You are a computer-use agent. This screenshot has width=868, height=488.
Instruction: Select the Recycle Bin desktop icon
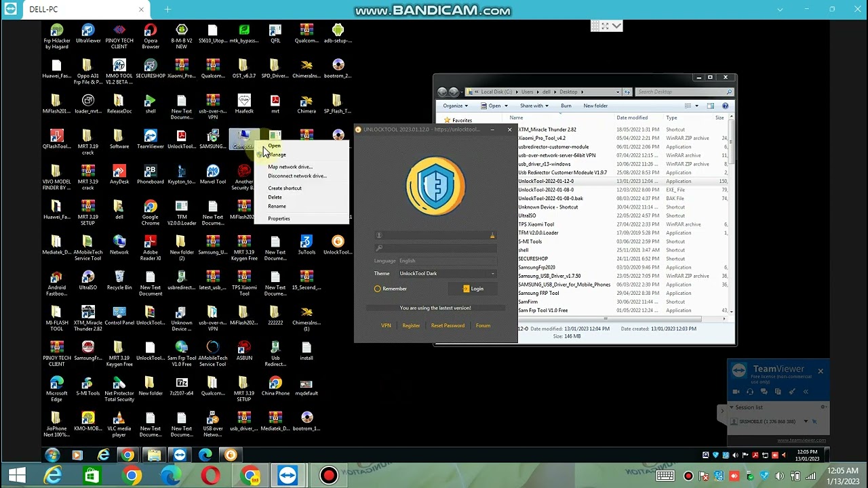click(119, 281)
